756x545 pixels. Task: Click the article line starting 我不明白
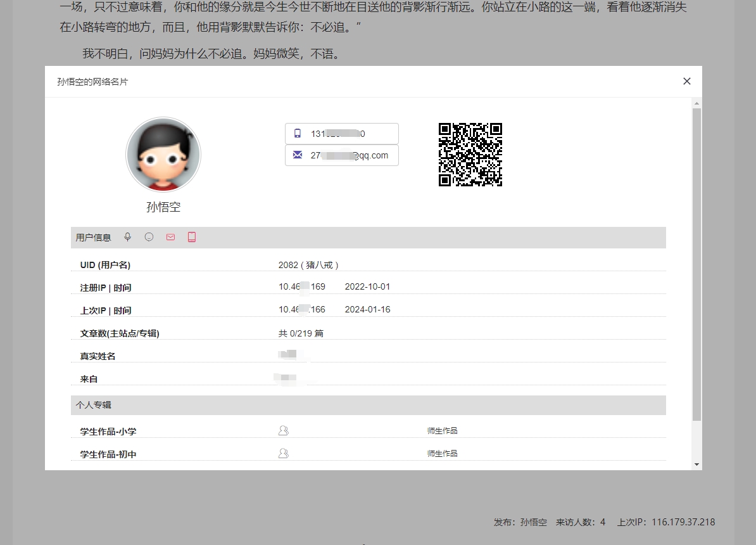[x=212, y=54]
